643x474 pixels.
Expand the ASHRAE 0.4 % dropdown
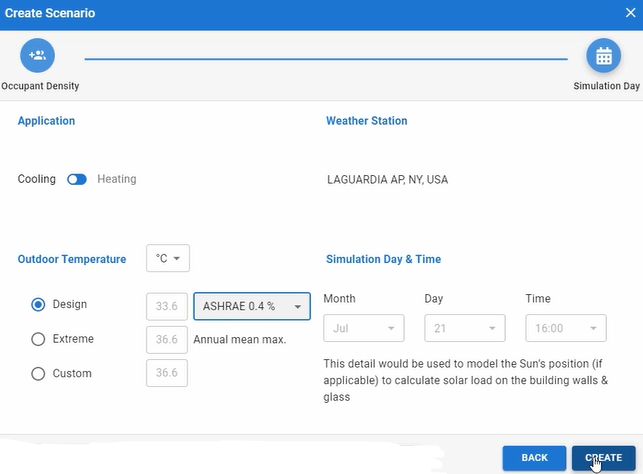tap(252, 306)
